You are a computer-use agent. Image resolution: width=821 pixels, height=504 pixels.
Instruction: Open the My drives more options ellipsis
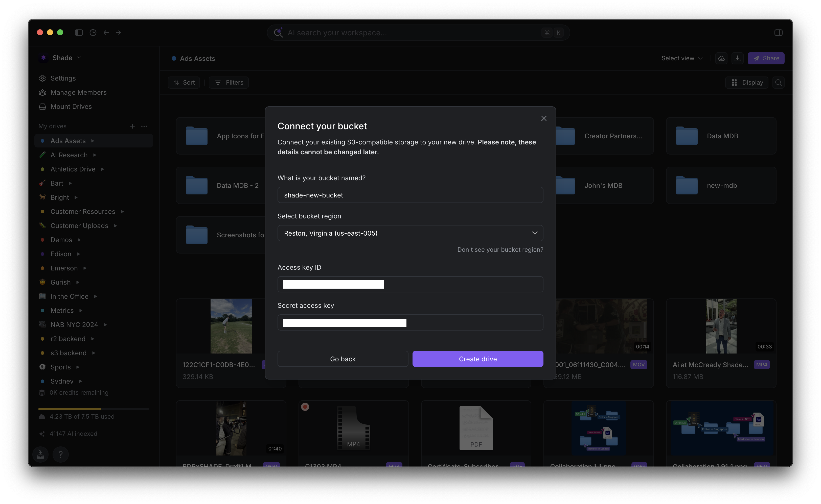pos(144,126)
